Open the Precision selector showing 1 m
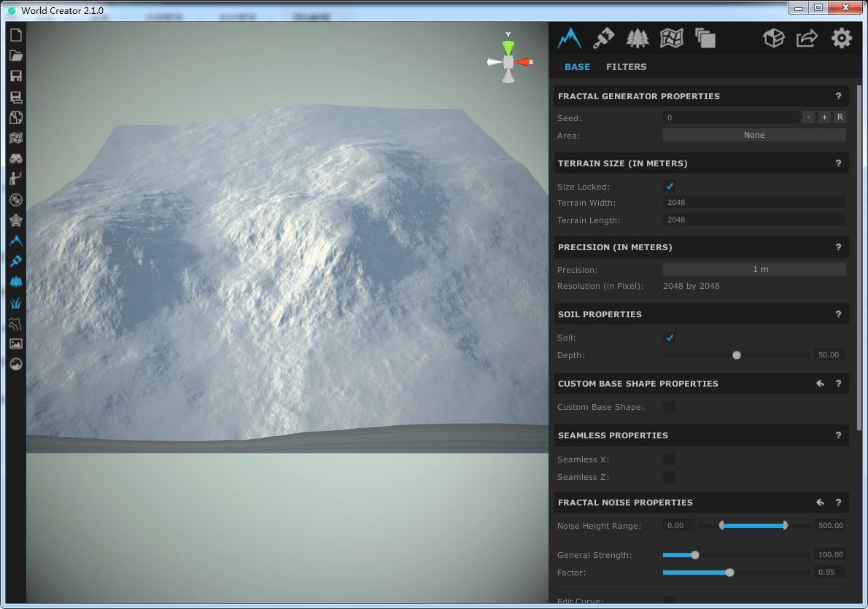 (x=753, y=269)
